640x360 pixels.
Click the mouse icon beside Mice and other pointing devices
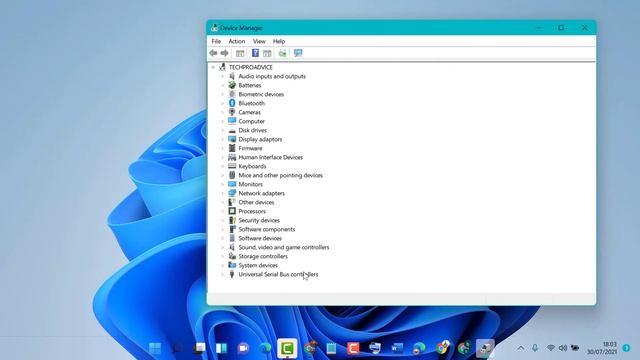[232, 175]
